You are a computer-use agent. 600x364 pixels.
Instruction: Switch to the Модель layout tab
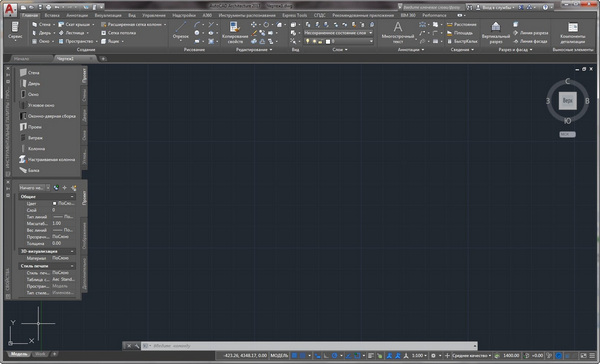(x=19, y=354)
